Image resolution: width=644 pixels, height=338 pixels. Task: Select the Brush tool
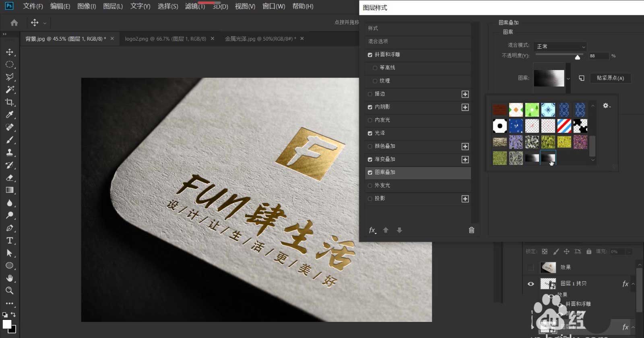tap(10, 140)
